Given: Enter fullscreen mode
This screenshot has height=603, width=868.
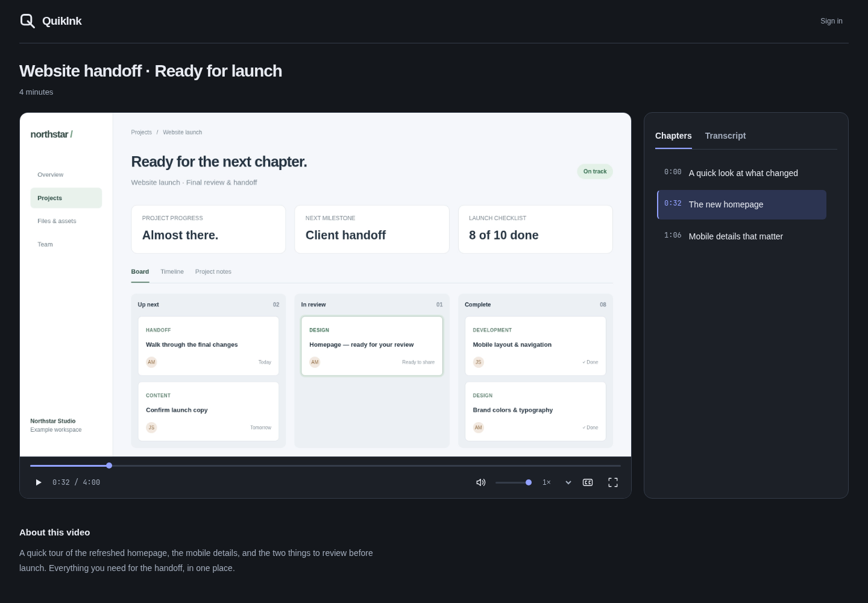Looking at the screenshot, I should coord(613,482).
